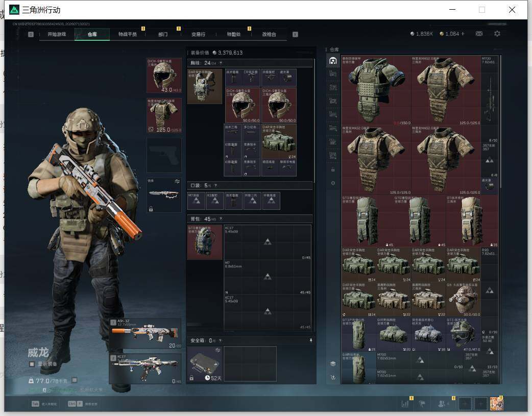Open the mail envelope icon

(479, 34)
